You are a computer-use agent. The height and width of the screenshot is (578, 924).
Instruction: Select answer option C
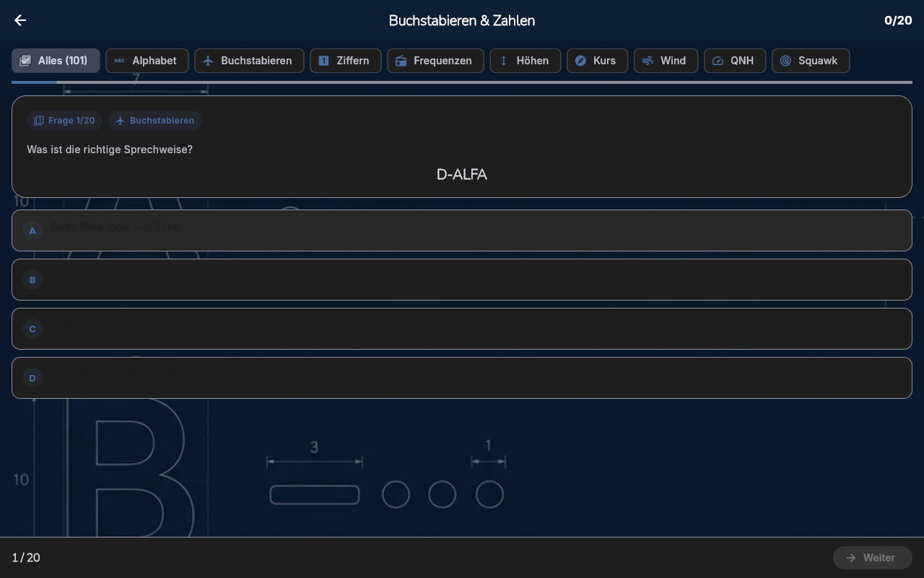tap(462, 329)
